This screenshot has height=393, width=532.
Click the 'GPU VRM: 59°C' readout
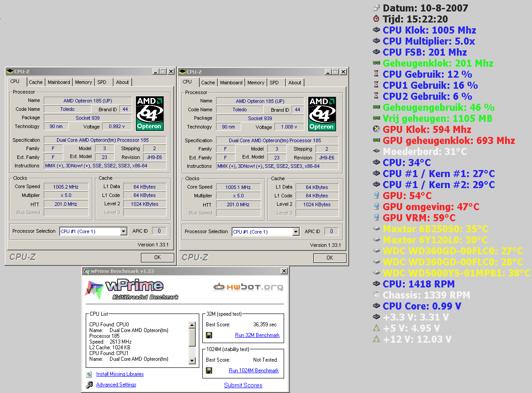coord(419,218)
